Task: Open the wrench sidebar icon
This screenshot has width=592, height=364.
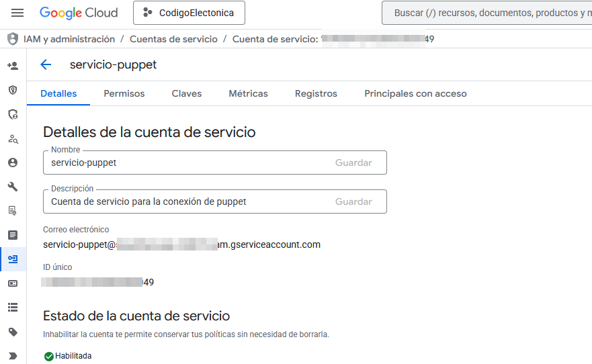Action: (13, 186)
